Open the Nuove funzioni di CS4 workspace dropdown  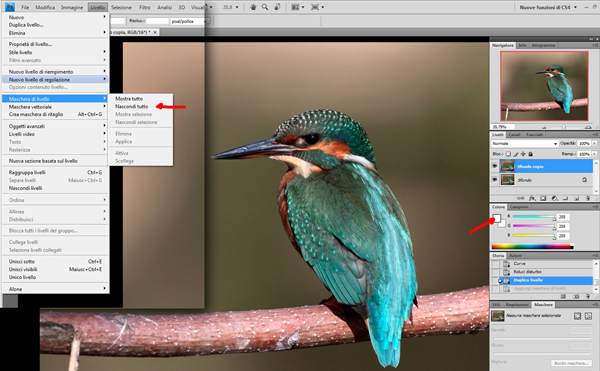point(548,7)
